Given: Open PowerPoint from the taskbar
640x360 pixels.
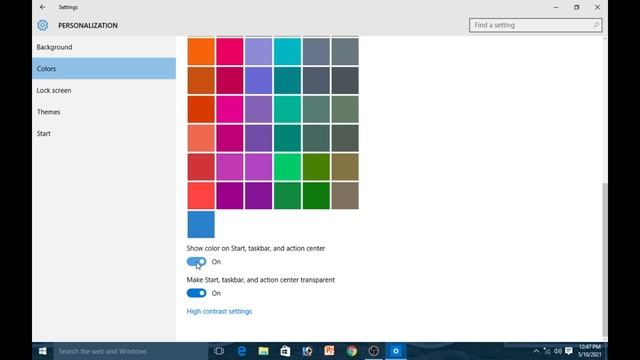Looking at the screenshot, I should [x=329, y=351].
